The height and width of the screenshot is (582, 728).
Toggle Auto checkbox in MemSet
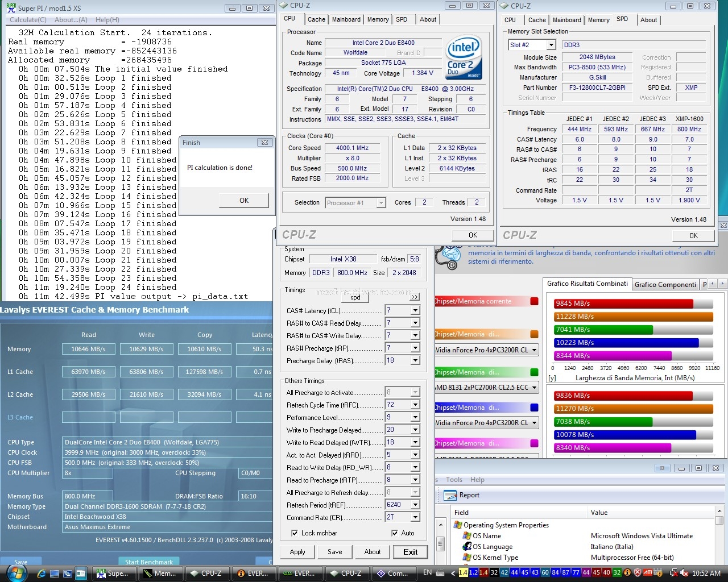pyautogui.click(x=394, y=533)
